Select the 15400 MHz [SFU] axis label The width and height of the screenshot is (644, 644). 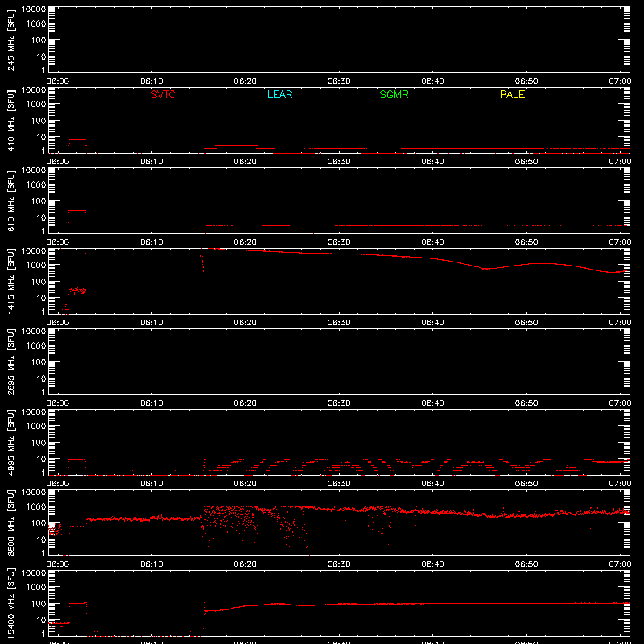pyautogui.click(x=11, y=603)
